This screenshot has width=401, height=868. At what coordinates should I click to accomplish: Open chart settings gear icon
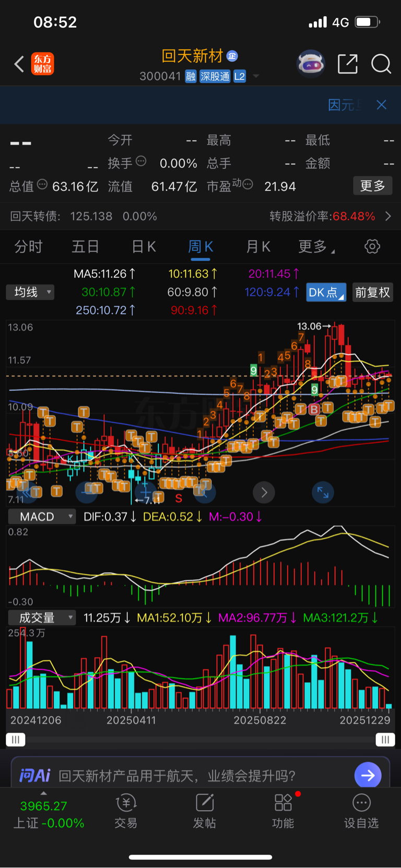[x=372, y=246]
